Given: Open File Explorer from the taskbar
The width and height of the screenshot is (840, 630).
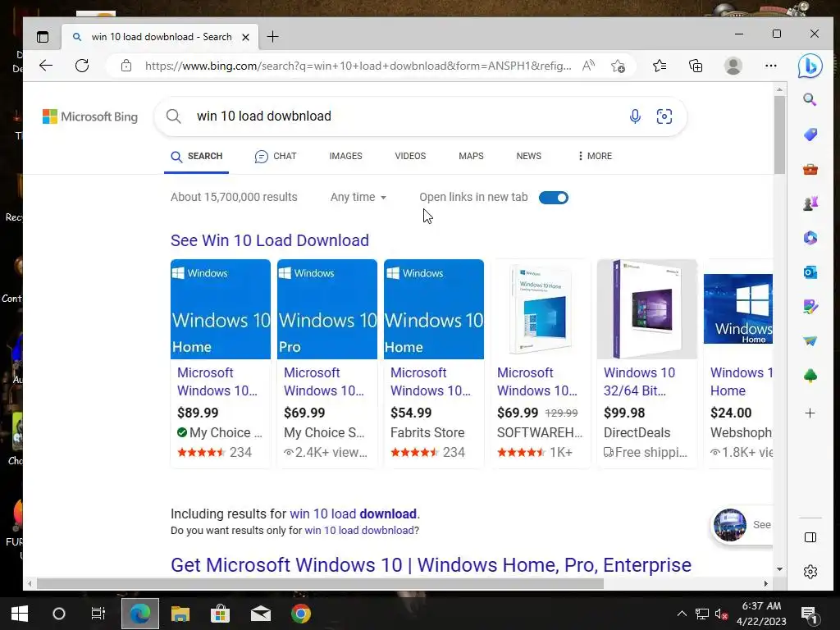Looking at the screenshot, I should pos(180,614).
